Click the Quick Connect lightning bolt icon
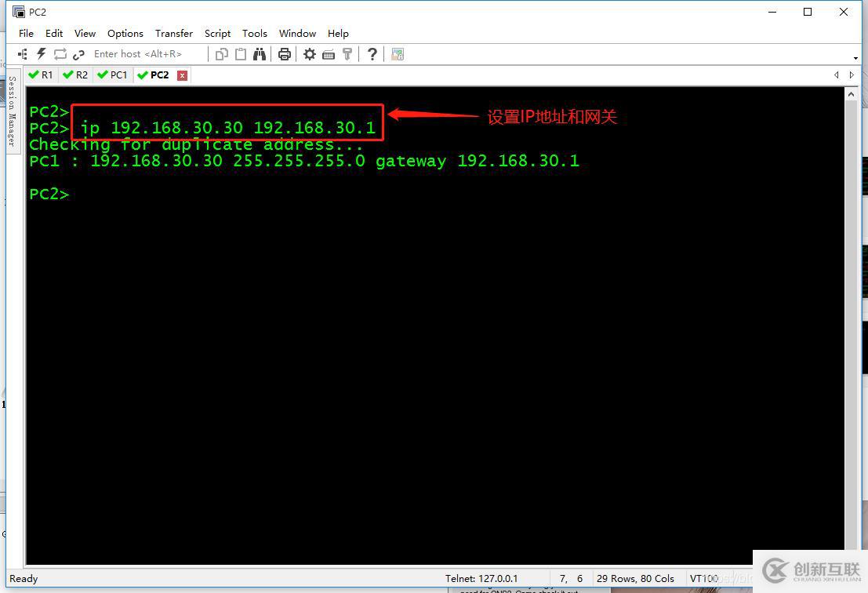 [x=42, y=54]
